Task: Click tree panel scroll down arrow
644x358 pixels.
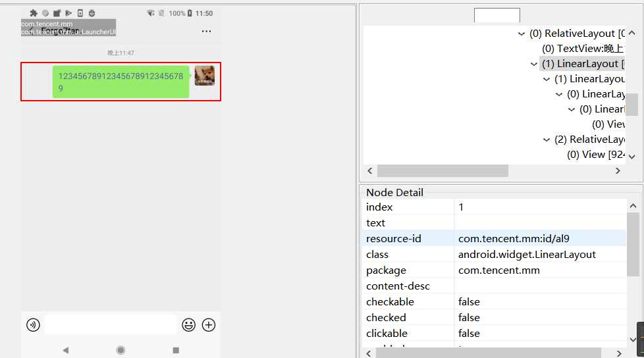Action: coord(632,157)
